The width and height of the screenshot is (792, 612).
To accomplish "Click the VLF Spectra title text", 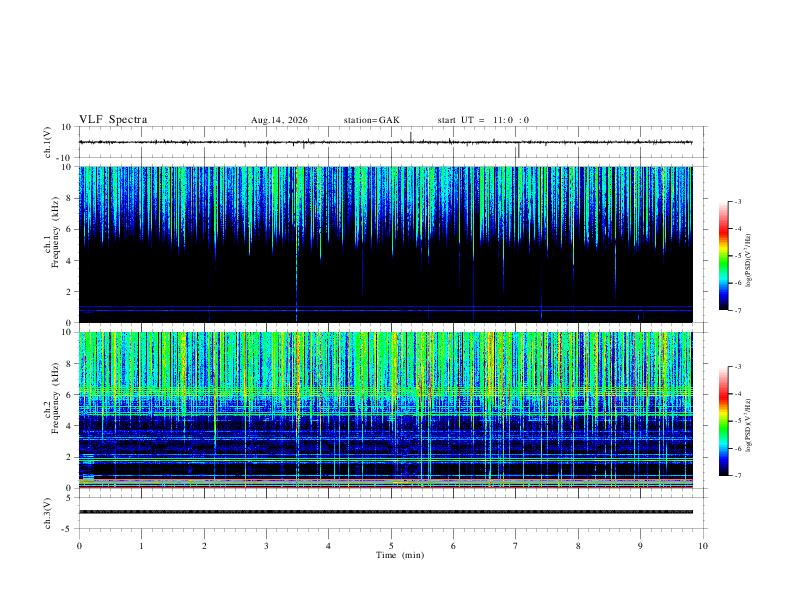I will [113, 120].
